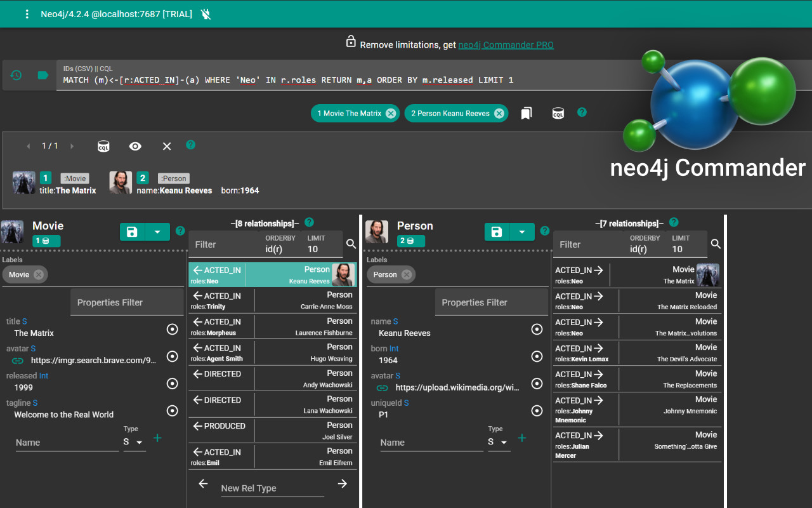Screen dimensions: 812x508
Task: Open help icon next to chips row
Action: coord(582,112)
